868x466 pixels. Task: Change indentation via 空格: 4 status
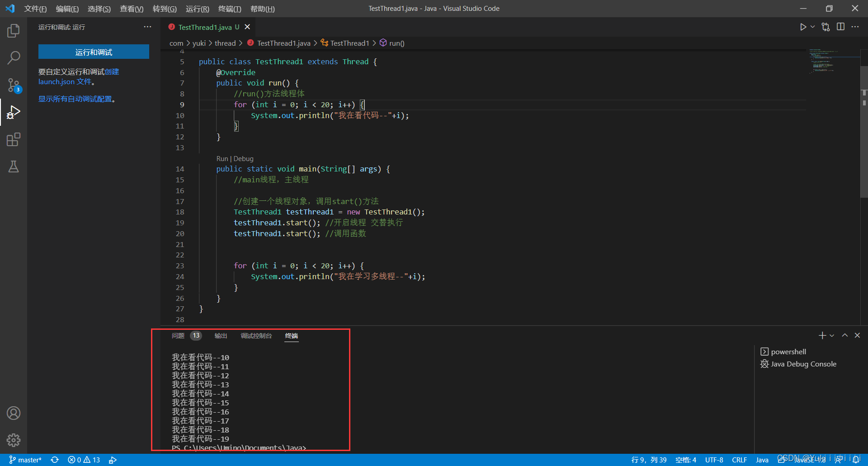click(685, 460)
